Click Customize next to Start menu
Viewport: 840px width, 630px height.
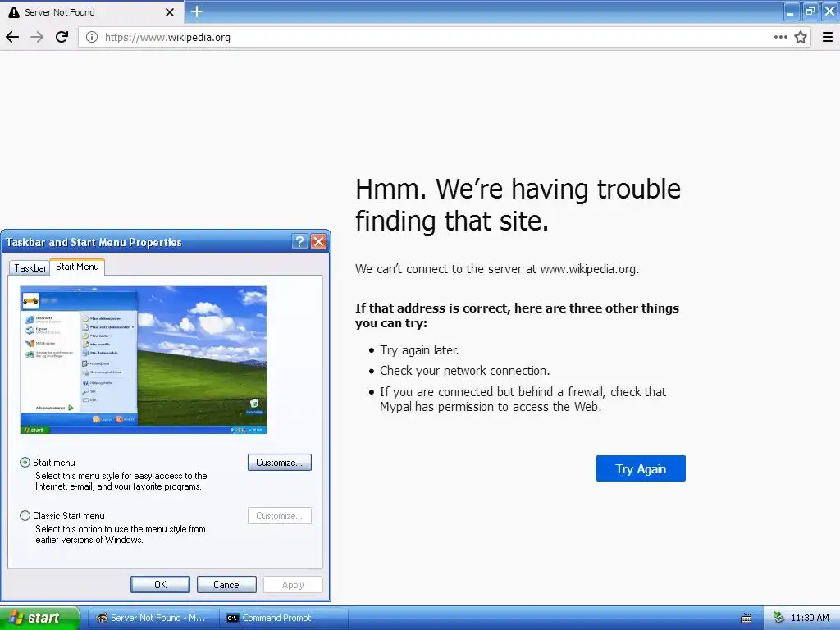pyautogui.click(x=280, y=463)
